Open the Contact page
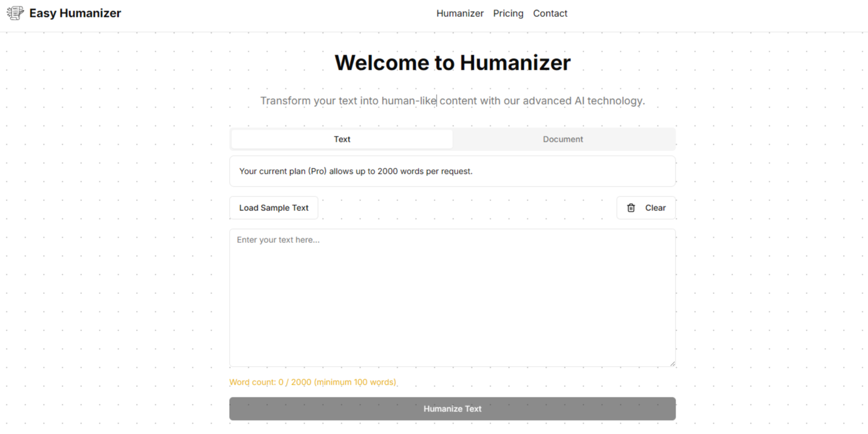868x434 pixels. coord(549,13)
